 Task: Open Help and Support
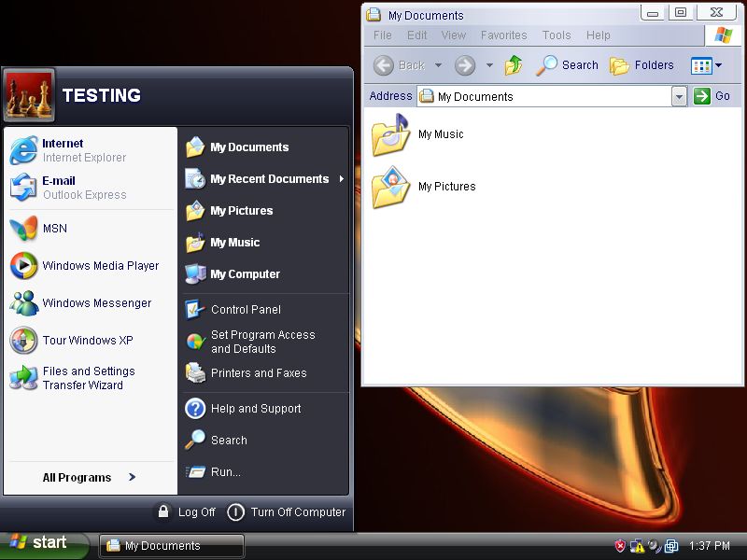coord(264,409)
